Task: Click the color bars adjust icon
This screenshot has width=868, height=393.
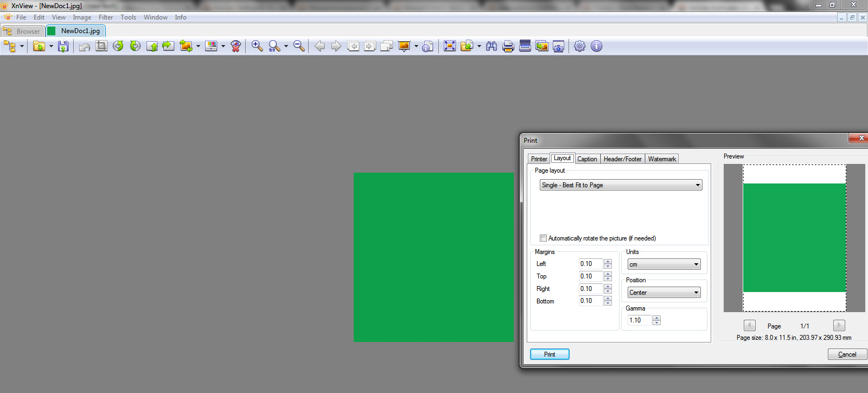Action: 211,46
